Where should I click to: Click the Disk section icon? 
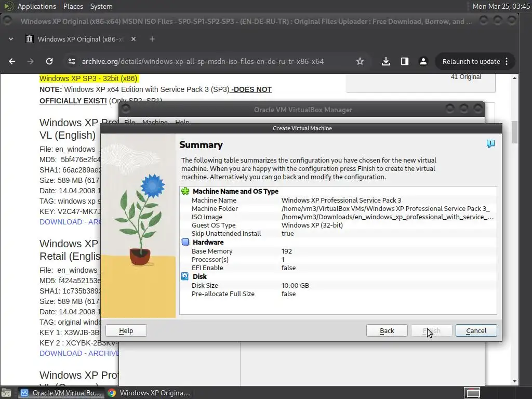(x=185, y=276)
